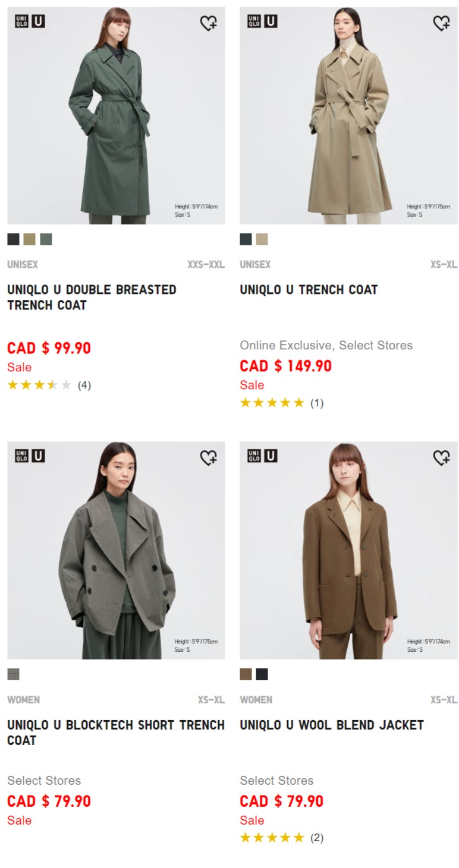Choose the khaki swatch for Double Breasted Trench Coat
459x868 pixels.
30,239
